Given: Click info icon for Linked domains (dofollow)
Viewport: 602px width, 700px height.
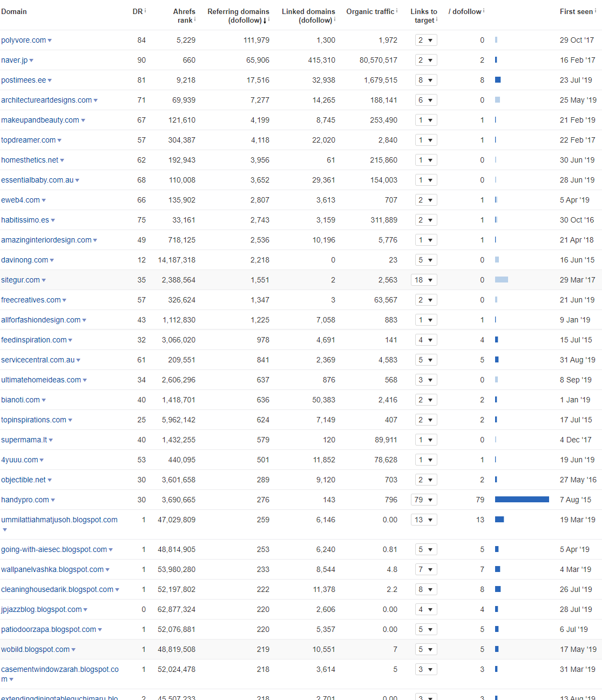Looking at the screenshot, I should click(335, 19).
